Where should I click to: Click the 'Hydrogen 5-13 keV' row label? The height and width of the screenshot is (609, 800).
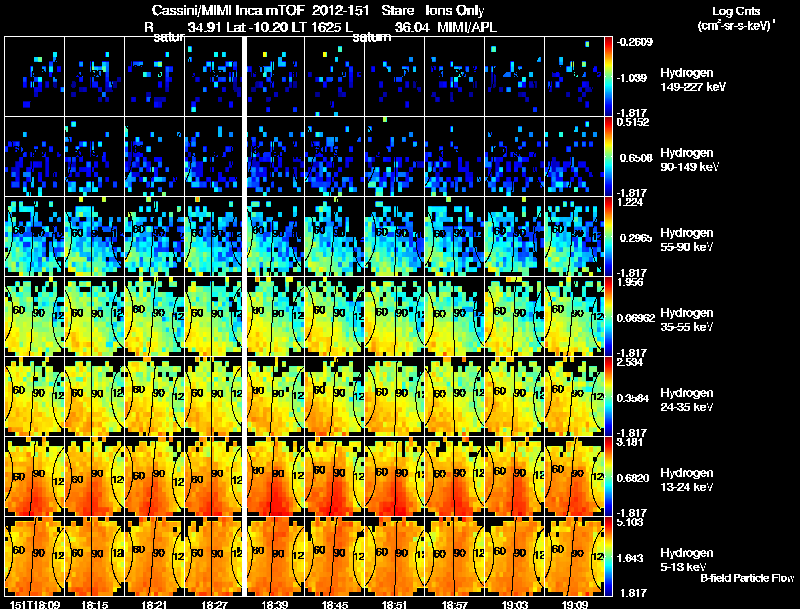point(687,560)
